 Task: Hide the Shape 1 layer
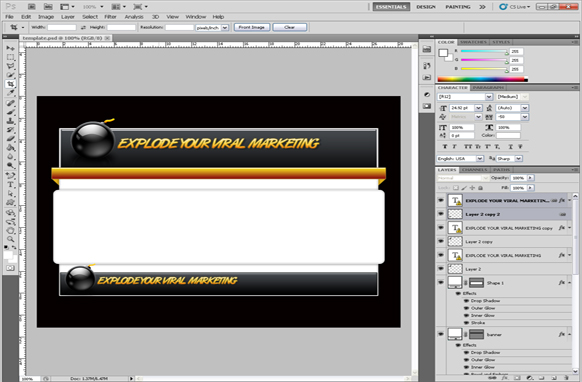click(441, 283)
